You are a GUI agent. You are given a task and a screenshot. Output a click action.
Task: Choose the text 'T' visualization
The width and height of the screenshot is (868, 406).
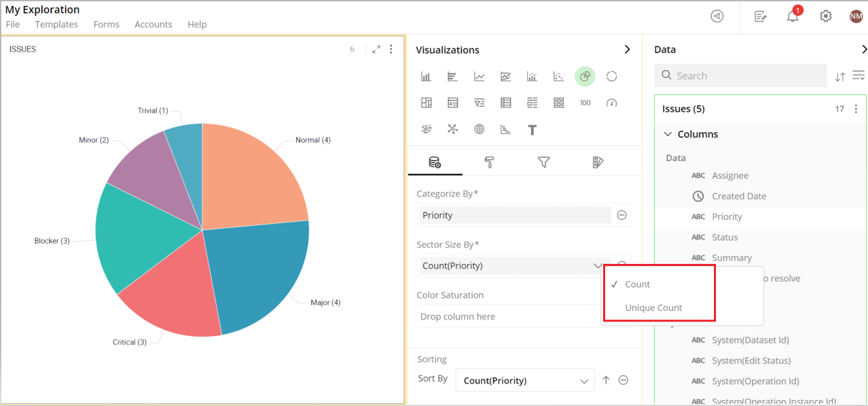click(532, 130)
